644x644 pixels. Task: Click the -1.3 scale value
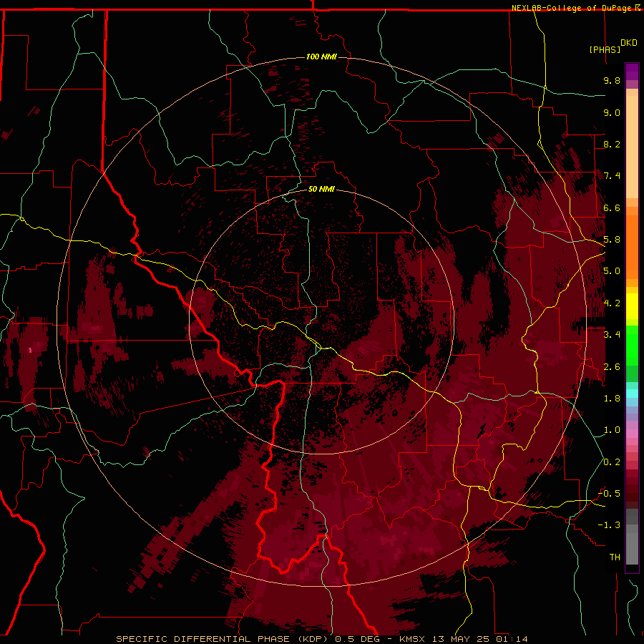click(x=609, y=525)
